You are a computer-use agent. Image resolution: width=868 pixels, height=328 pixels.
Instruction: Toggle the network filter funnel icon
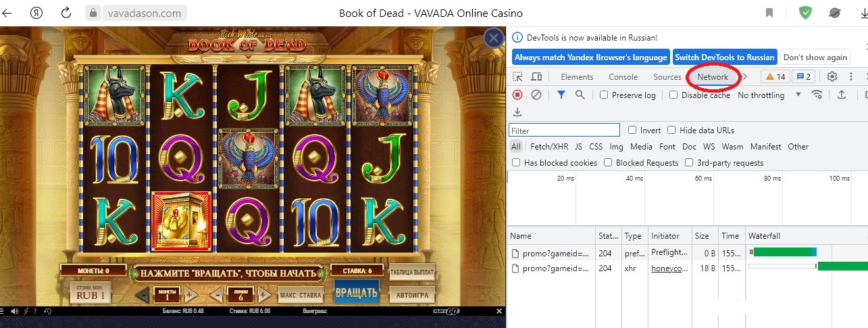[561, 95]
